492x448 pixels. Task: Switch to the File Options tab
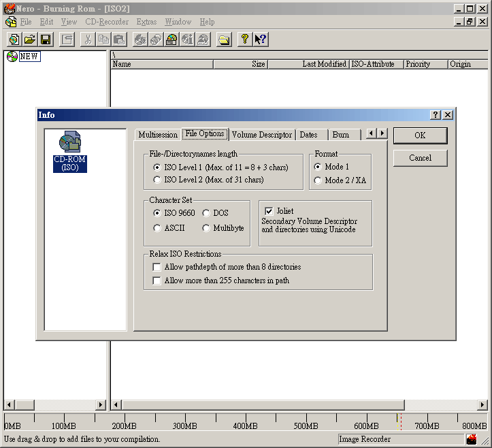(205, 133)
